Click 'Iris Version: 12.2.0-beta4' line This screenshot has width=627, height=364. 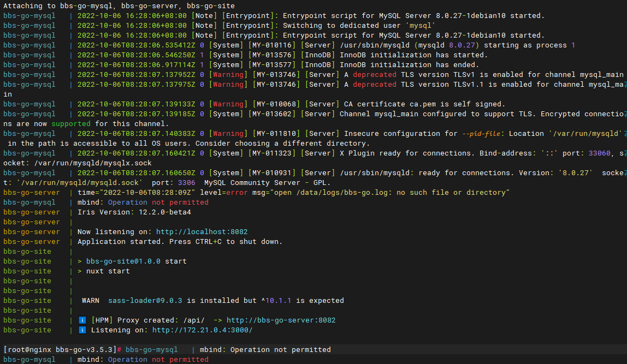coord(134,212)
